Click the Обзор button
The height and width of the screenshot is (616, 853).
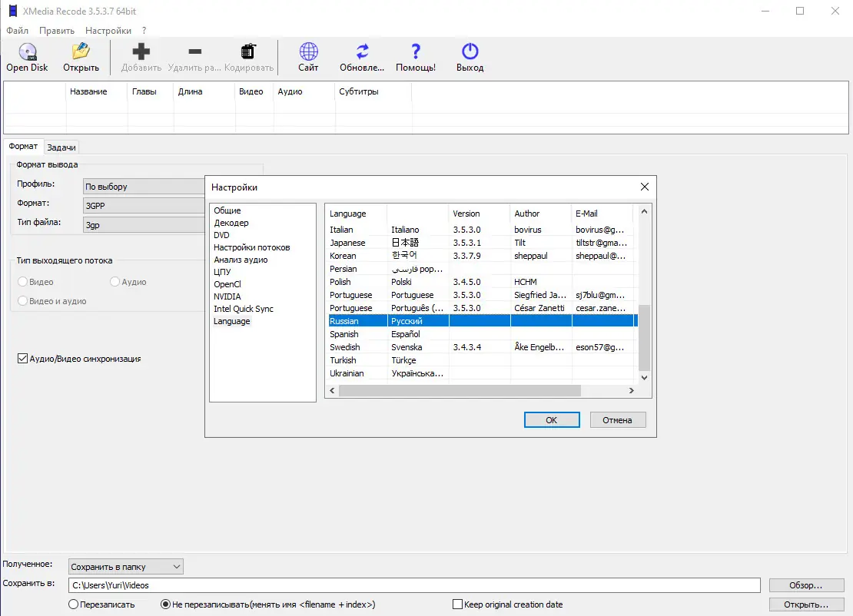(806, 585)
